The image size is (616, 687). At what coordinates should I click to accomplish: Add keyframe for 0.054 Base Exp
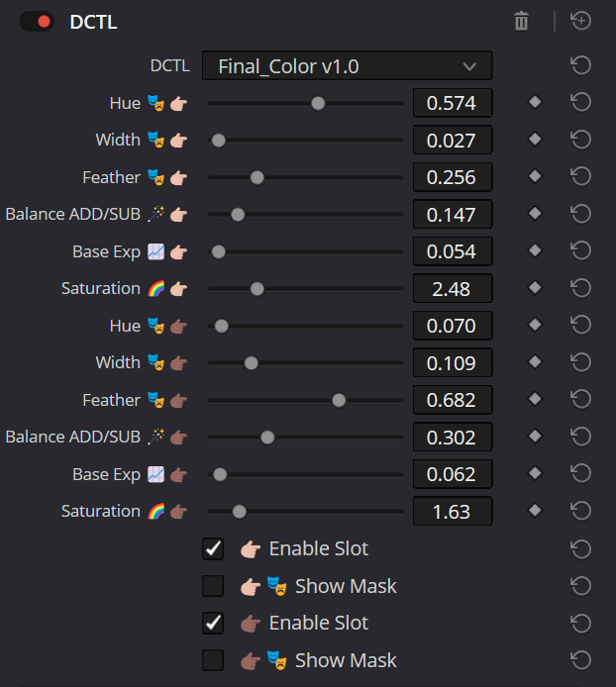pos(535,251)
